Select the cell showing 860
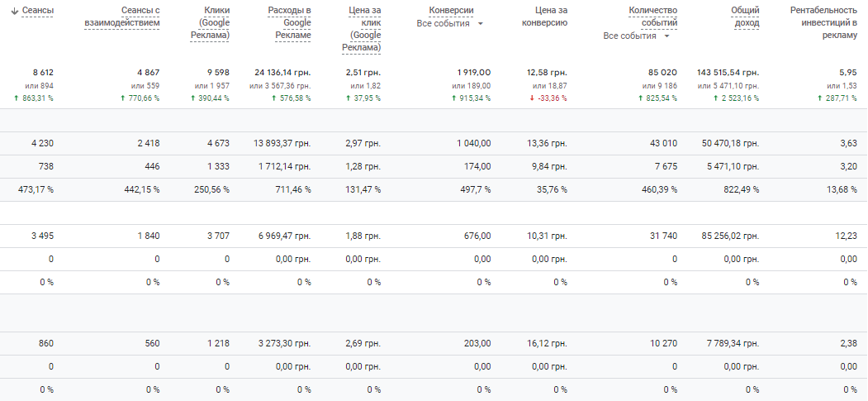Screen dimensions: 868x401 pos(46,343)
